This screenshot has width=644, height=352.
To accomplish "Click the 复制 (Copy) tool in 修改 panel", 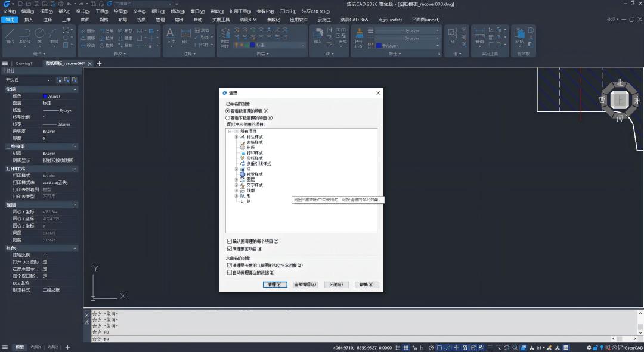I will click(x=126, y=45).
